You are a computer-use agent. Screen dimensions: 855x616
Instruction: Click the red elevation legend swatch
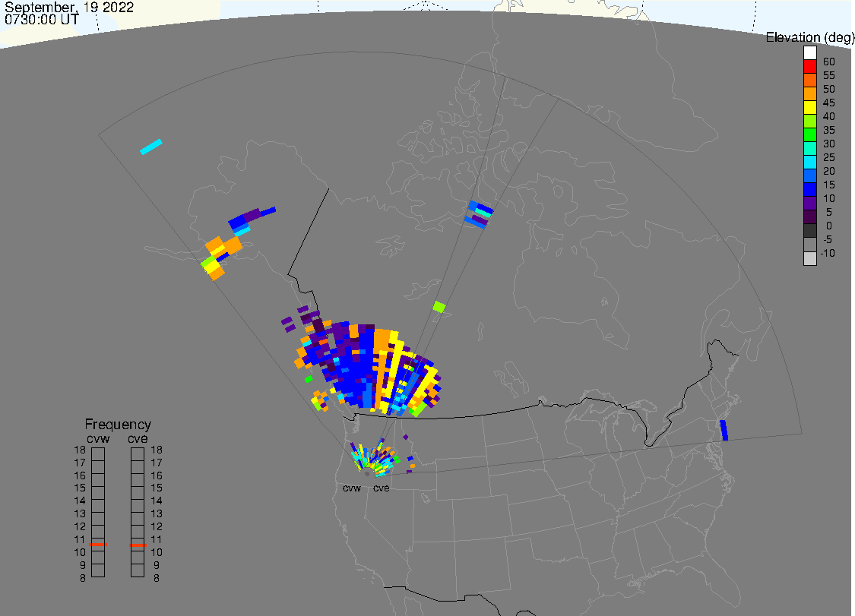tap(809, 67)
